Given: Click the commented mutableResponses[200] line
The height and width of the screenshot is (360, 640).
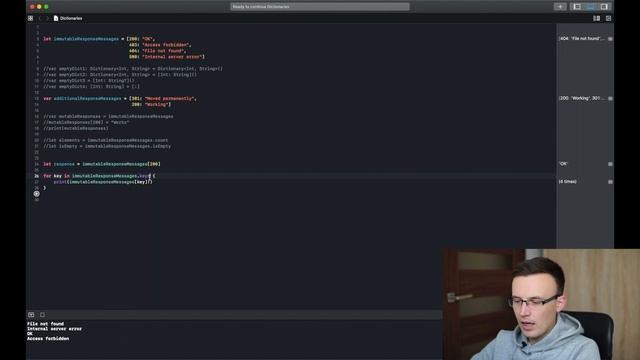Looking at the screenshot, I should 86,122.
